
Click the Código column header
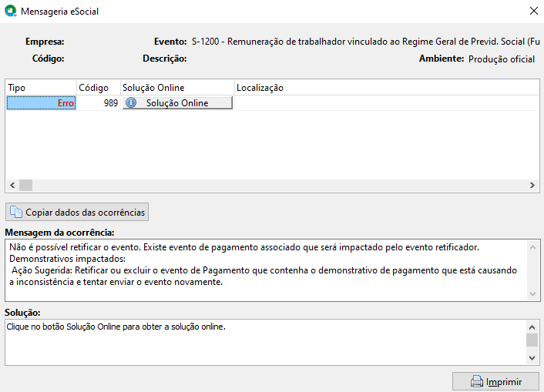(x=99, y=88)
